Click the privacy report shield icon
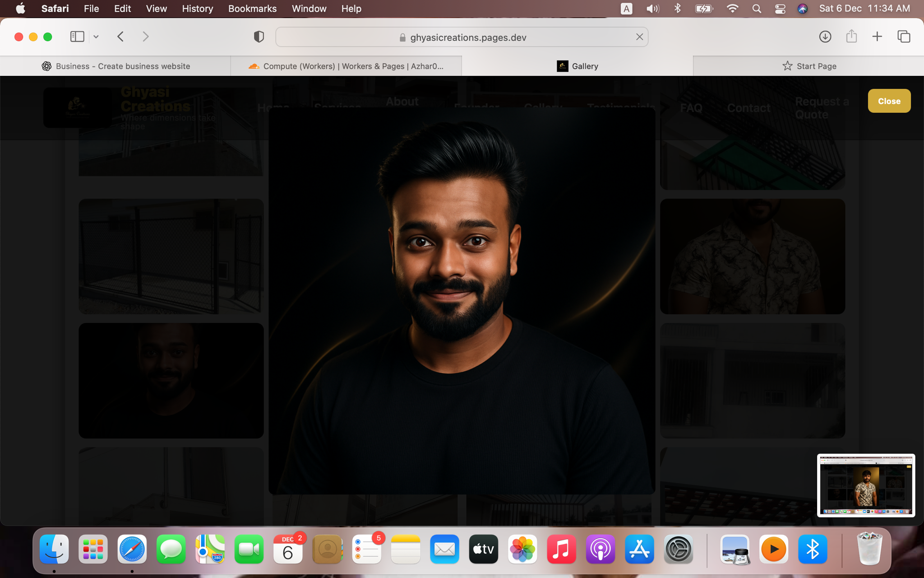Image resolution: width=924 pixels, height=578 pixels. [259, 37]
